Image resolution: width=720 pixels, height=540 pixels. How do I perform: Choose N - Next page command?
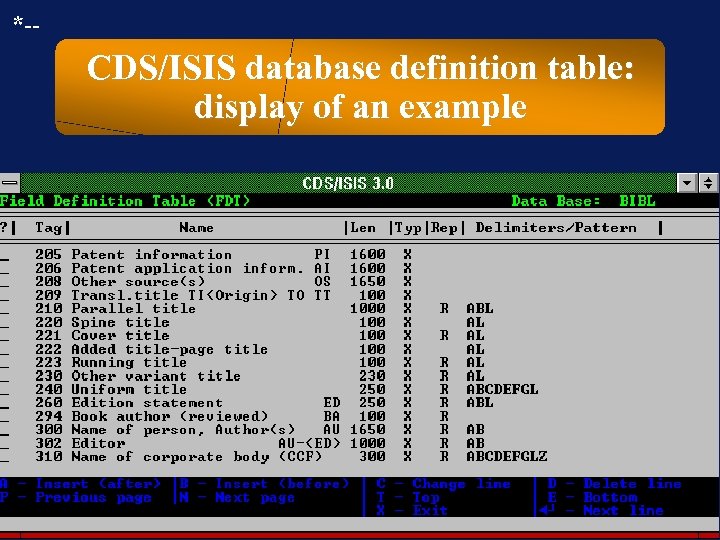237,497
